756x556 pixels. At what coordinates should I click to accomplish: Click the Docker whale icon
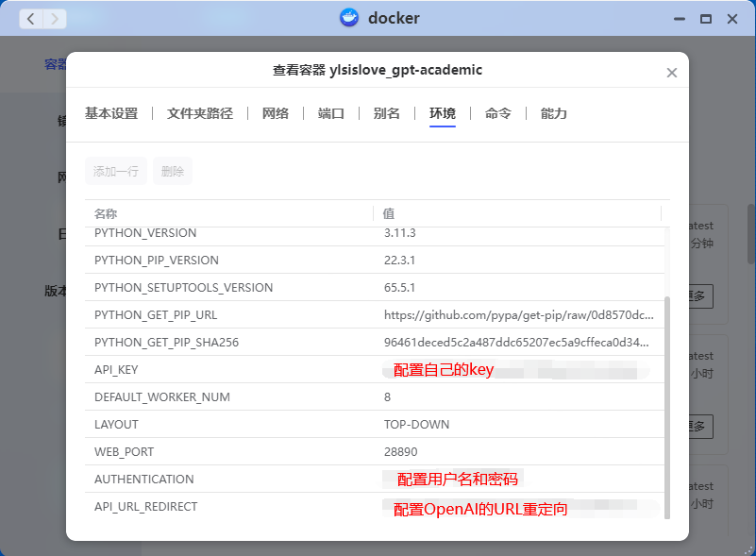(349, 18)
